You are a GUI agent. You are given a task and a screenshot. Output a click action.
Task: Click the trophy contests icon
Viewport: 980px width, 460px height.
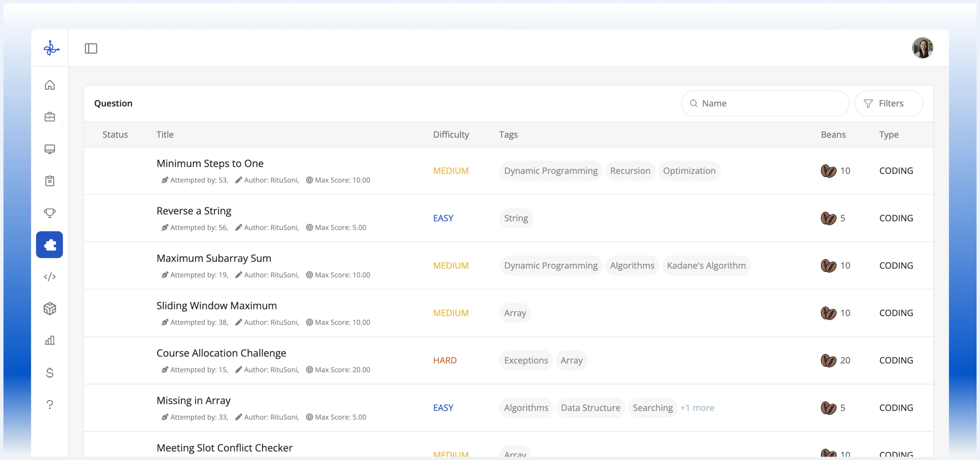pos(50,213)
